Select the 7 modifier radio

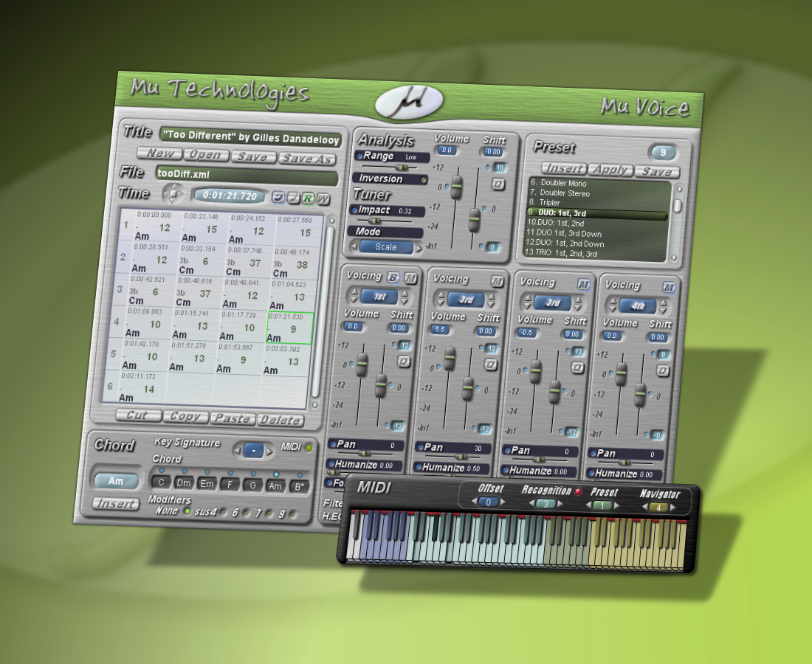tap(269, 514)
